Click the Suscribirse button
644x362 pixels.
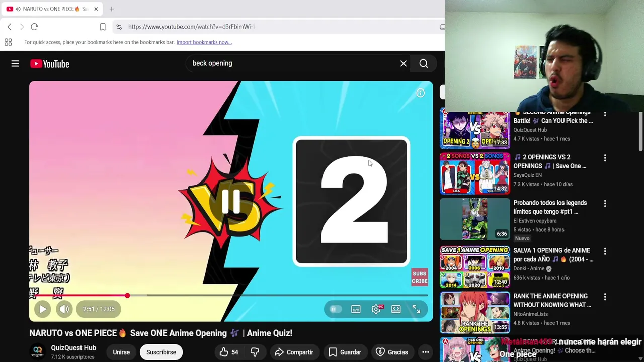pyautogui.click(x=161, y=352)
